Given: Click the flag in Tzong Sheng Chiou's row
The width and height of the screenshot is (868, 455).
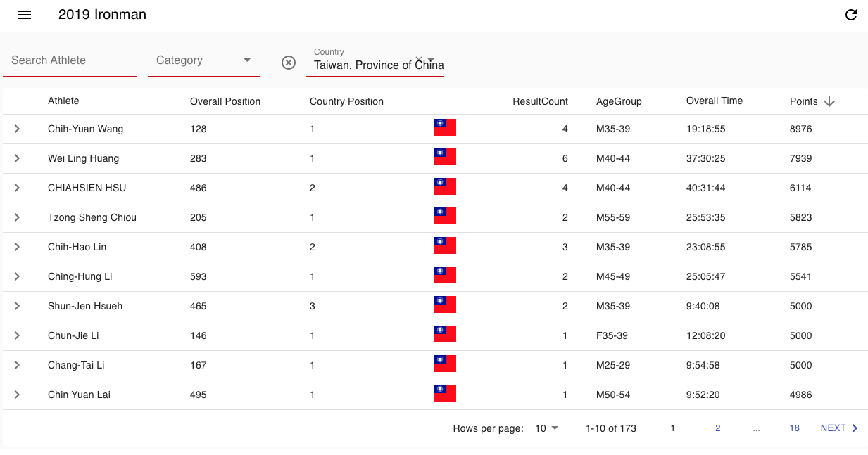Looking at the screenshot, I should click(445, 216).
